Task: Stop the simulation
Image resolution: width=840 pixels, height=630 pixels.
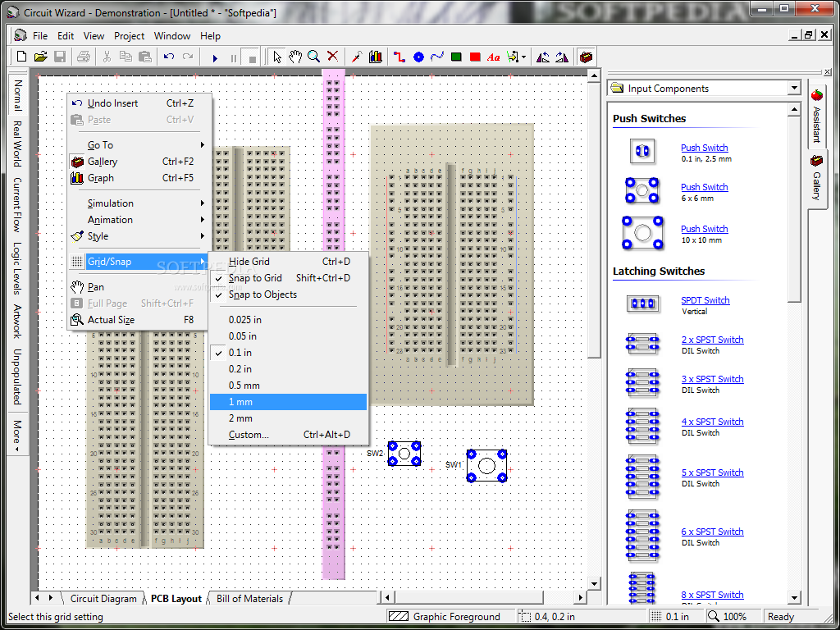Action: click(x=252, y=57)
